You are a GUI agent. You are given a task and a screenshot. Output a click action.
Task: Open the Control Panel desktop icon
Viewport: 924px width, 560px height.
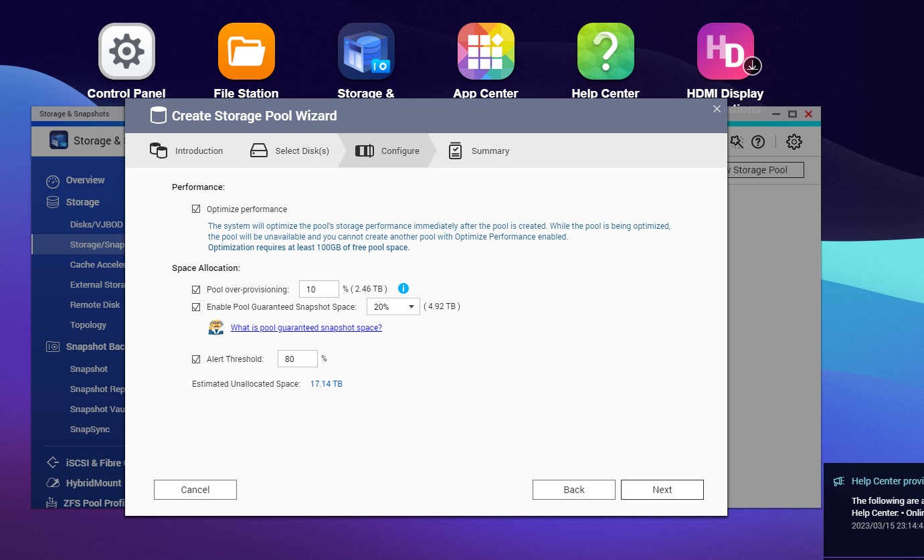point(127,52)
